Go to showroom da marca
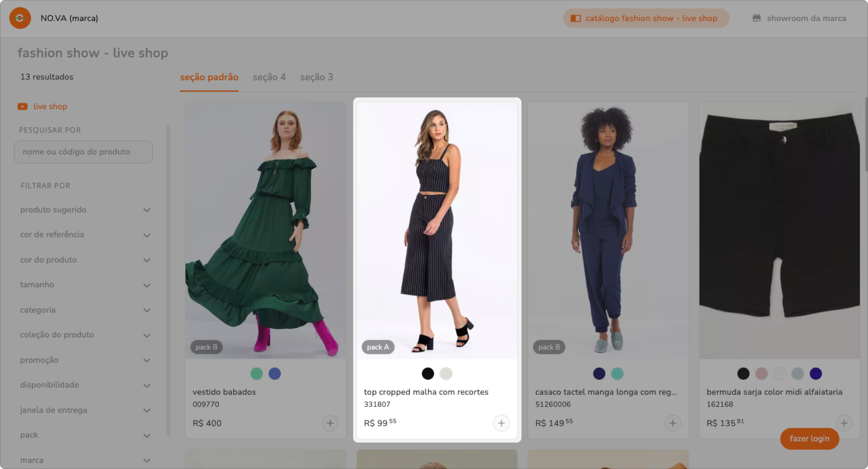The image size is (868, 469). point(799,18)
